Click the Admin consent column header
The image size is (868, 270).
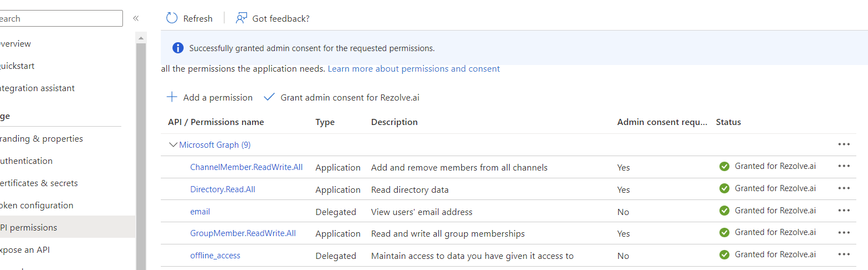click(663, 122)
